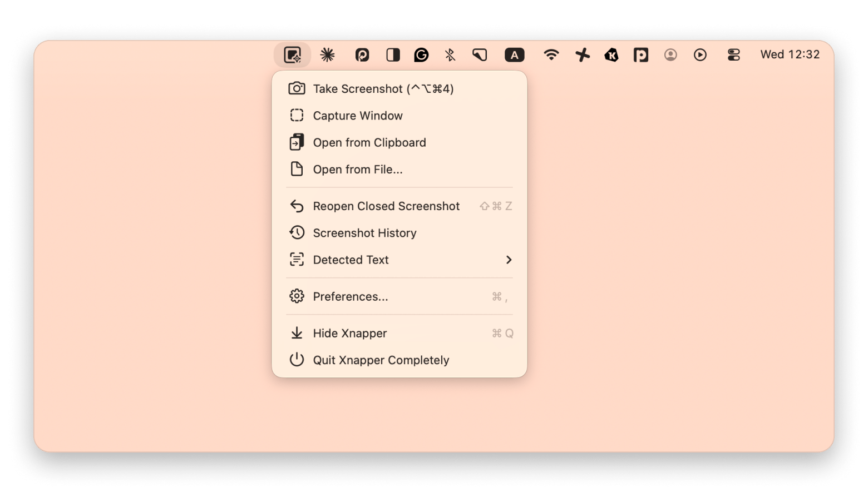Click the hexagon K menu bar icon
This screenshot has height=497, width=868.
pos(611,54)
